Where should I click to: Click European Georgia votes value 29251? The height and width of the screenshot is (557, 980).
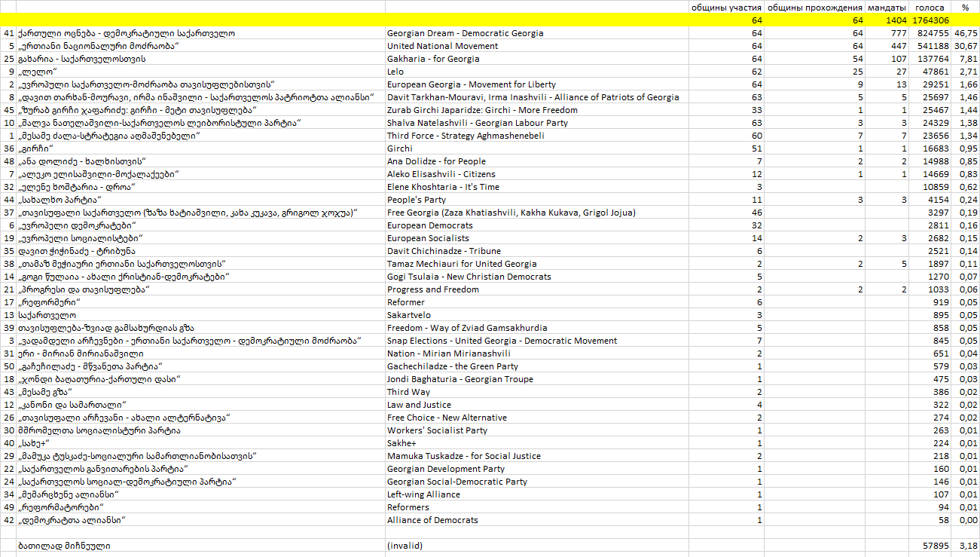click(x=930, y=84)
